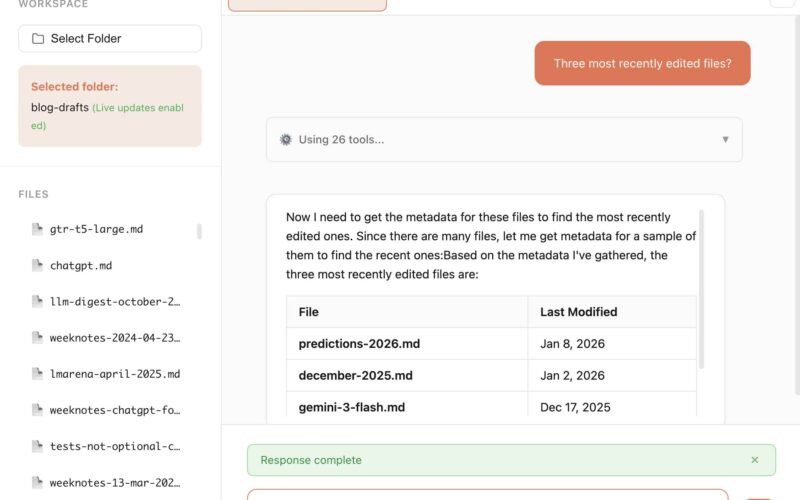Open the weeknotes-chatgpt-fo file entry
The height and width of the screenshot is (500, 800).
pyautogui.click(x=114, y=410)
